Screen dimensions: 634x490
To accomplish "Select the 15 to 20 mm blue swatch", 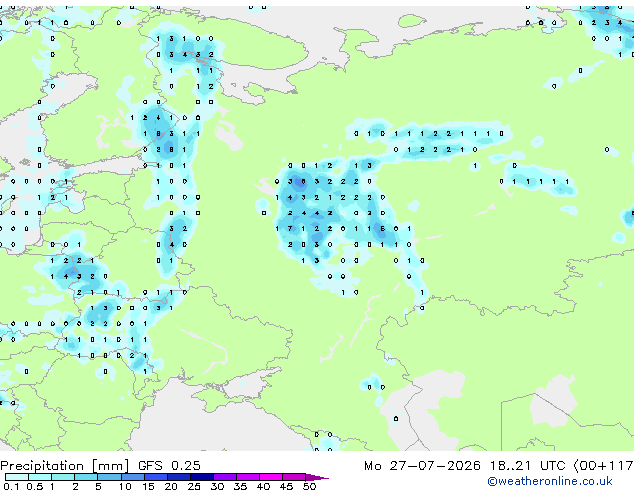I will tap(156, 477).
